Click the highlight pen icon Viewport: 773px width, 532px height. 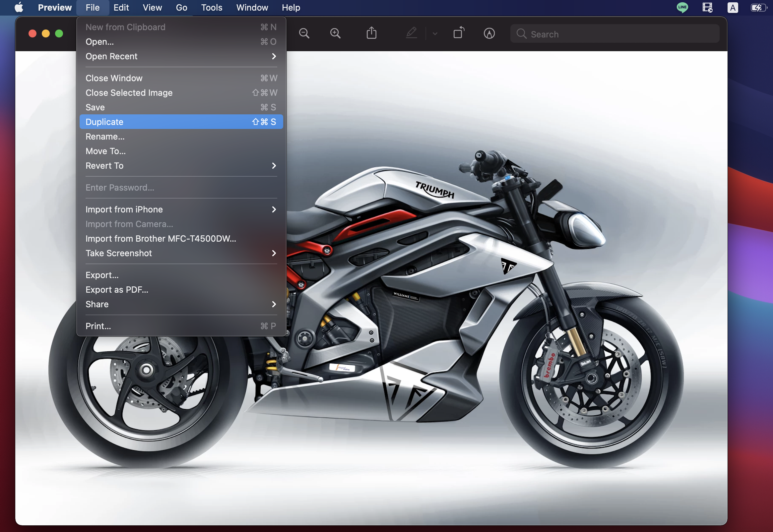pyautogui.click(x=412, y=33)
